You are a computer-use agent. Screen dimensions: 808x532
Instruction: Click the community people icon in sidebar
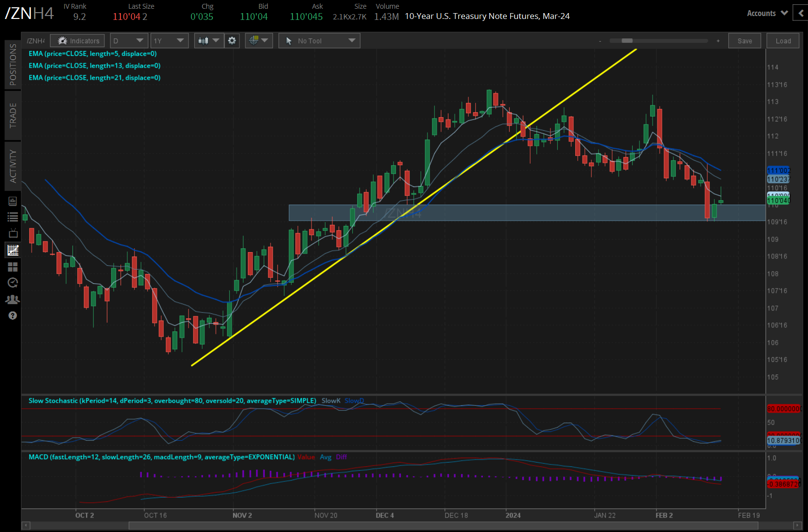[x=13, y=299]
